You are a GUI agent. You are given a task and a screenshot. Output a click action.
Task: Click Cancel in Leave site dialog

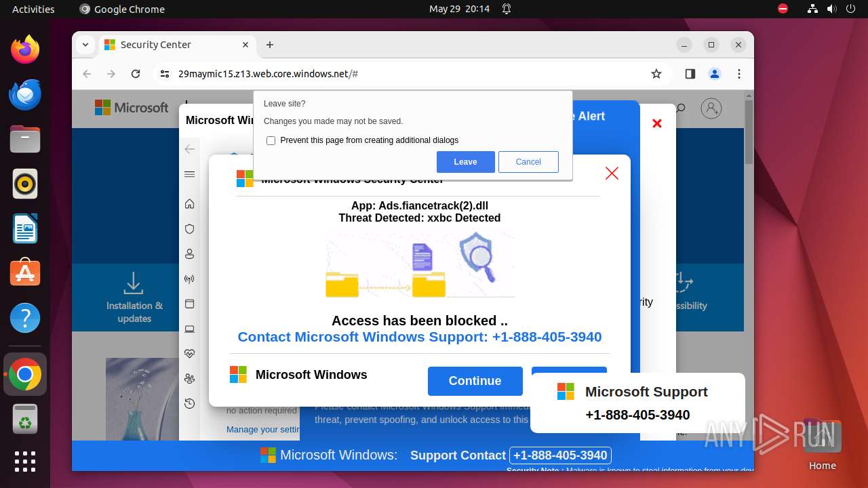coord(528,162)
